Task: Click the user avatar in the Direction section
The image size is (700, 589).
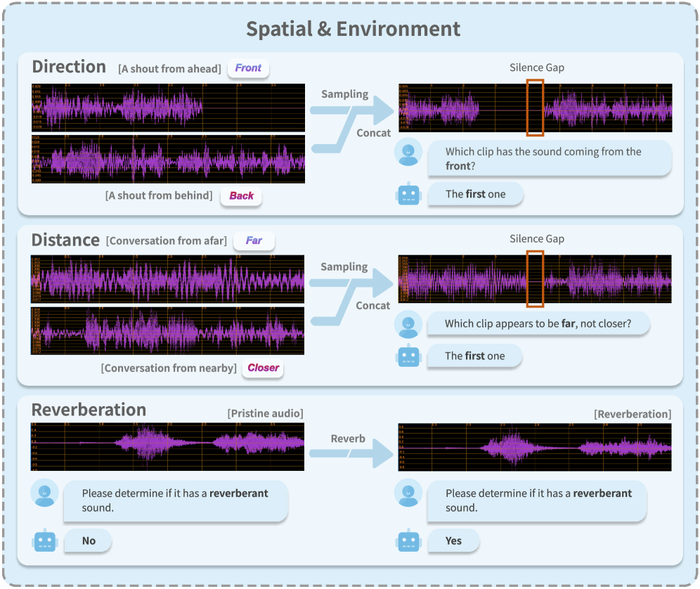Action: click(x=408, y=153)
